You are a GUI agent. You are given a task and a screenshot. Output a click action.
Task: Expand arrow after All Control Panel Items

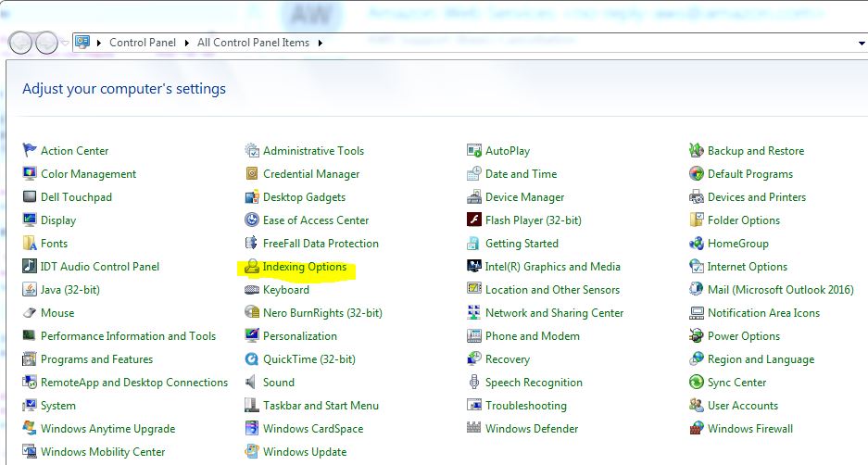click(x=320, y=43)
